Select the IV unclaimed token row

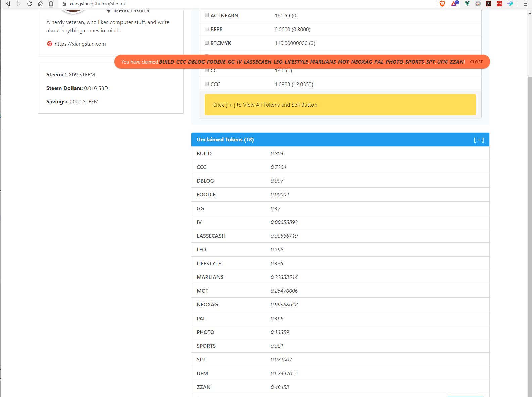[340, 222]
